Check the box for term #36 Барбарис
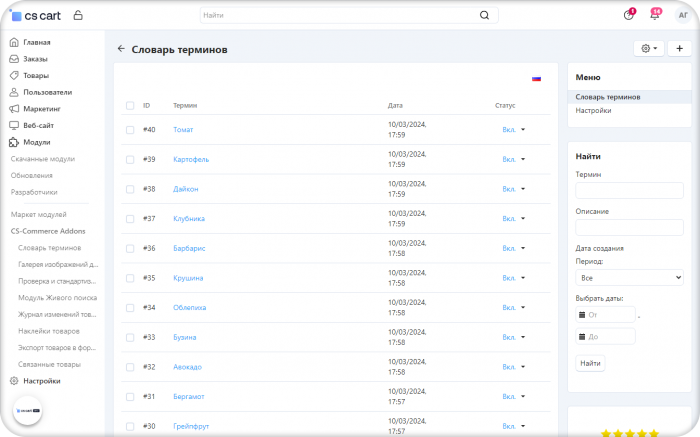This screenshot has width=700, height=437. click(130, 249)
